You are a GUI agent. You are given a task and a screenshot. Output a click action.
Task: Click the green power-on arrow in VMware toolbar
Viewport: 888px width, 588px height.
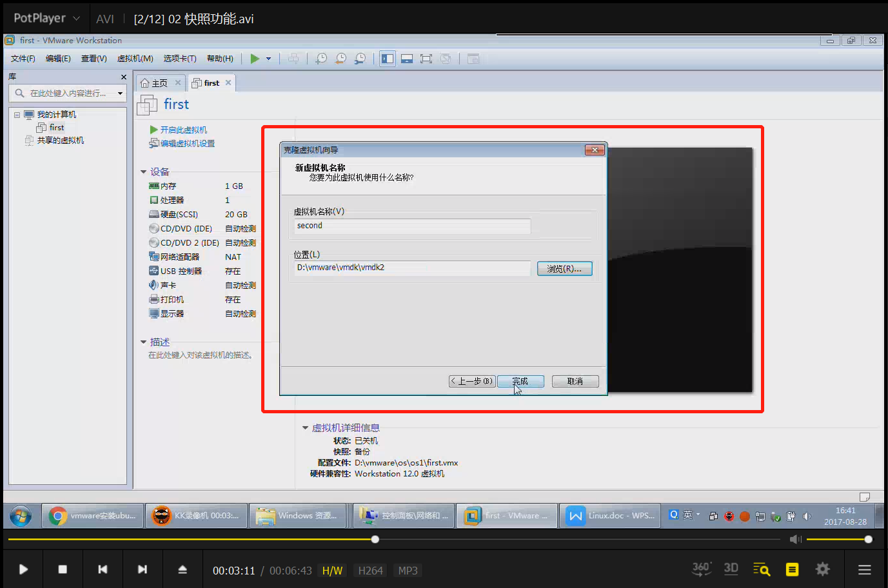point(255,59)
